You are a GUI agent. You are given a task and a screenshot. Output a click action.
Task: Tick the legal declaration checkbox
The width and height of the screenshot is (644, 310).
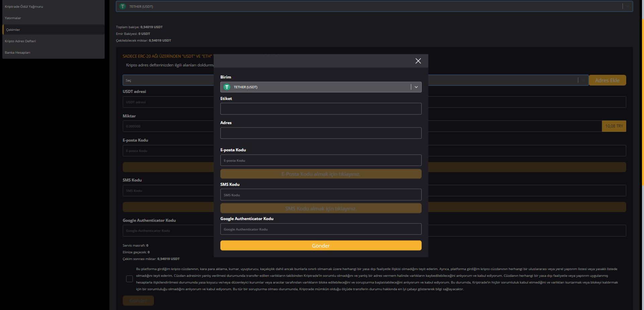[x=129, y=279]
